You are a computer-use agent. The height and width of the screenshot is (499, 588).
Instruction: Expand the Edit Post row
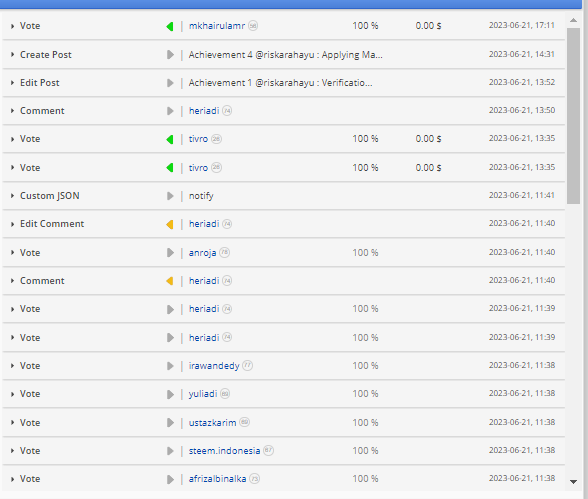coord(12,83)
